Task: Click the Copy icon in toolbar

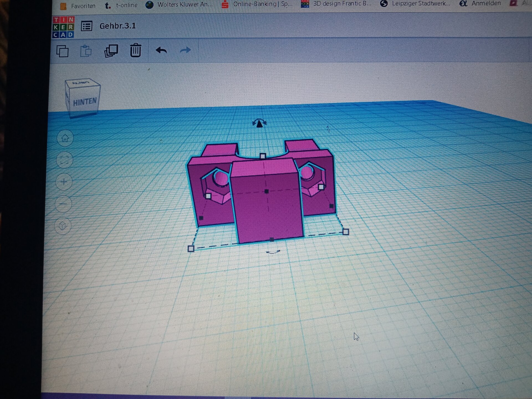Action: (x=62, y=51)
